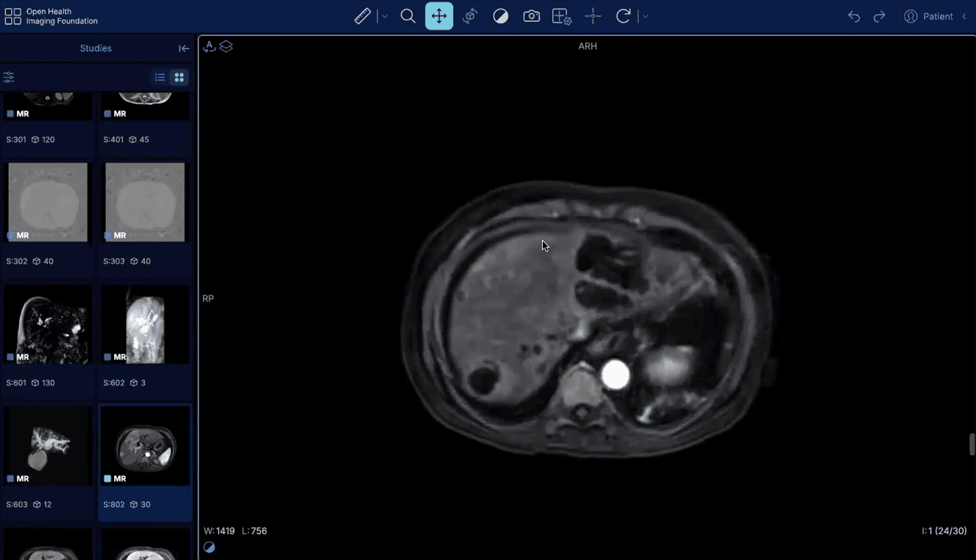Open the rotate tool dropdown arrow
Screen dimensions: 976x560
(x=645, y=17)
